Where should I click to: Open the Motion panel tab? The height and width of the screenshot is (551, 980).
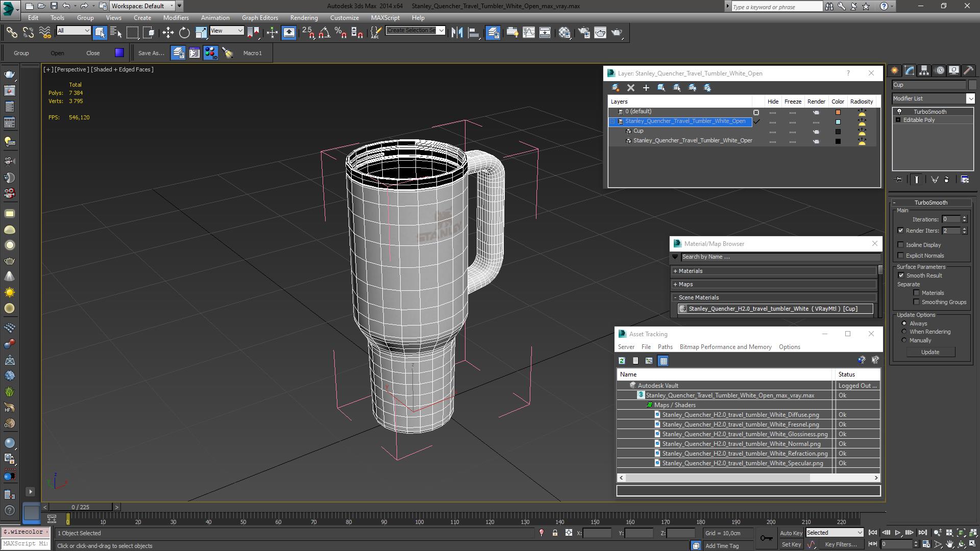[939, 71]
